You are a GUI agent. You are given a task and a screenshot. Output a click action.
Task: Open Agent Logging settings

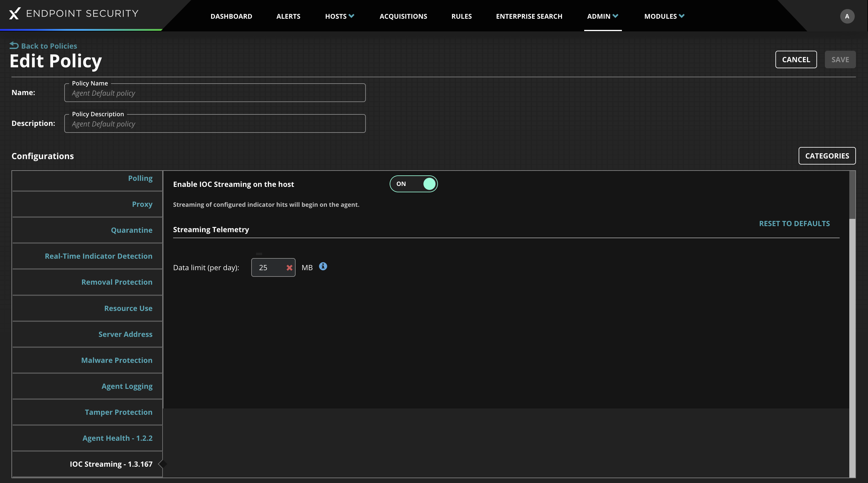87,386
